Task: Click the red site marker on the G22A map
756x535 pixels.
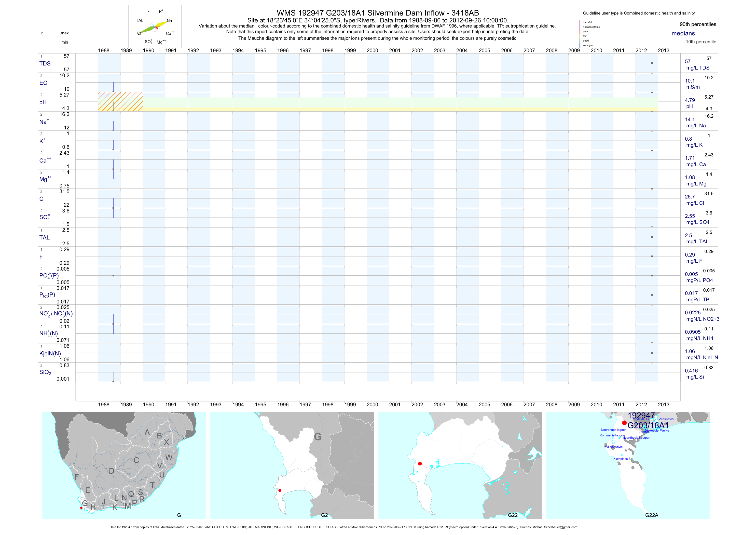Action: pyautogui.click(x=624, y=423)
